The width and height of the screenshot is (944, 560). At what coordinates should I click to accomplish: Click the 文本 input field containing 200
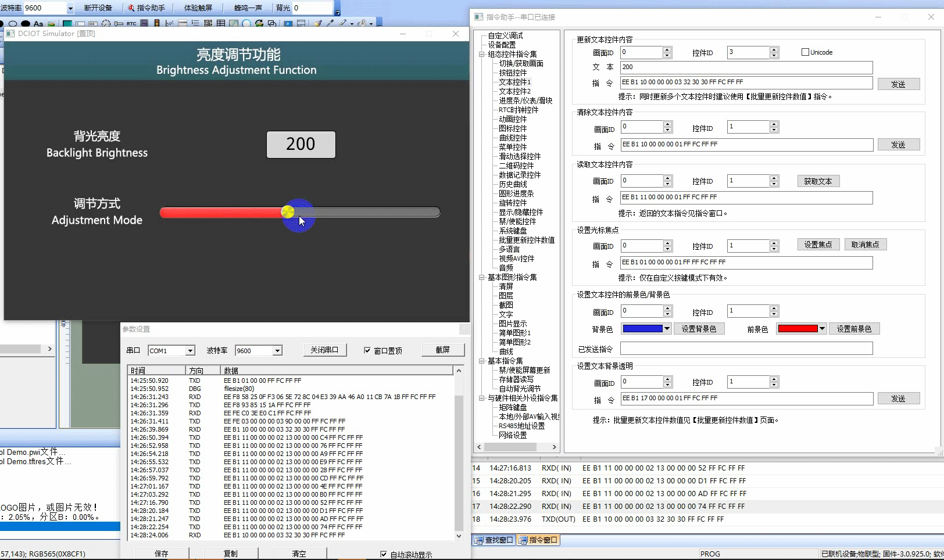coord(746,67)
